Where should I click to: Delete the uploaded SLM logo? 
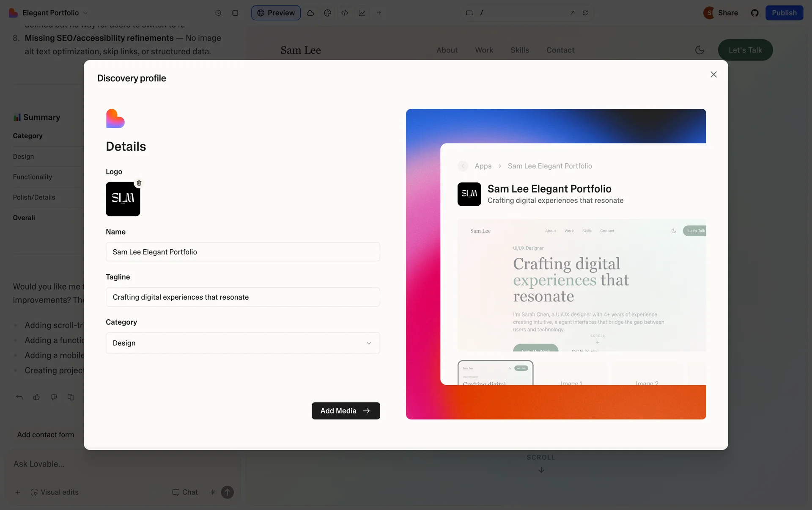tap(139, 183)
